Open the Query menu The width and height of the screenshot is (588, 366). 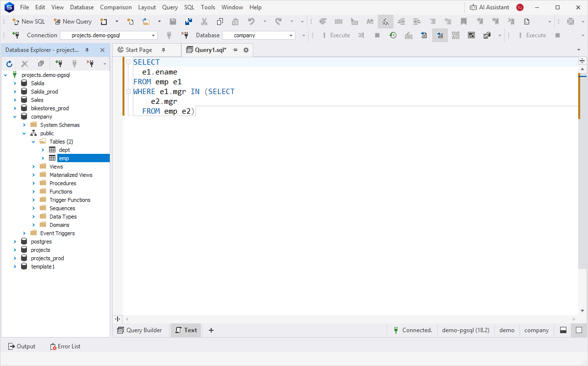pos(170,7)
